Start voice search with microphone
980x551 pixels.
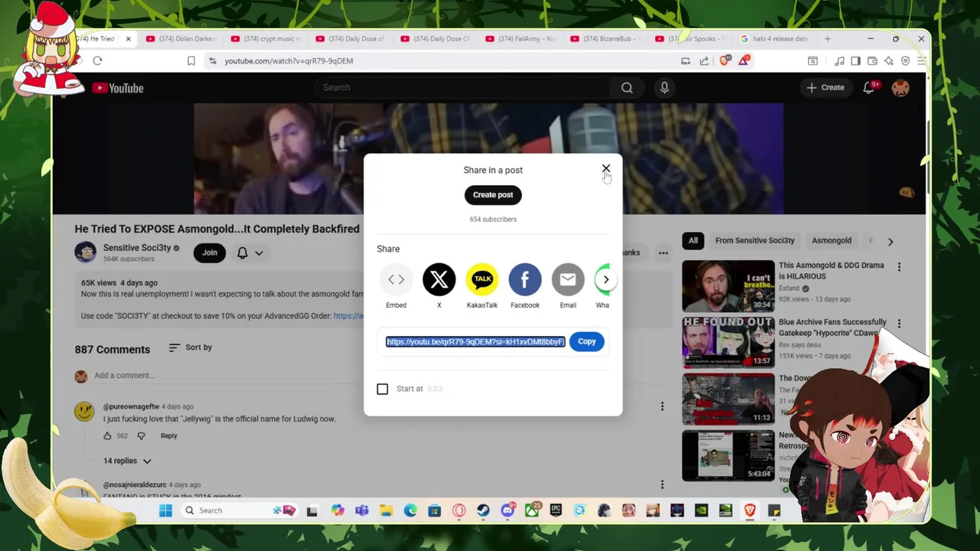click(x=665, y=87)
